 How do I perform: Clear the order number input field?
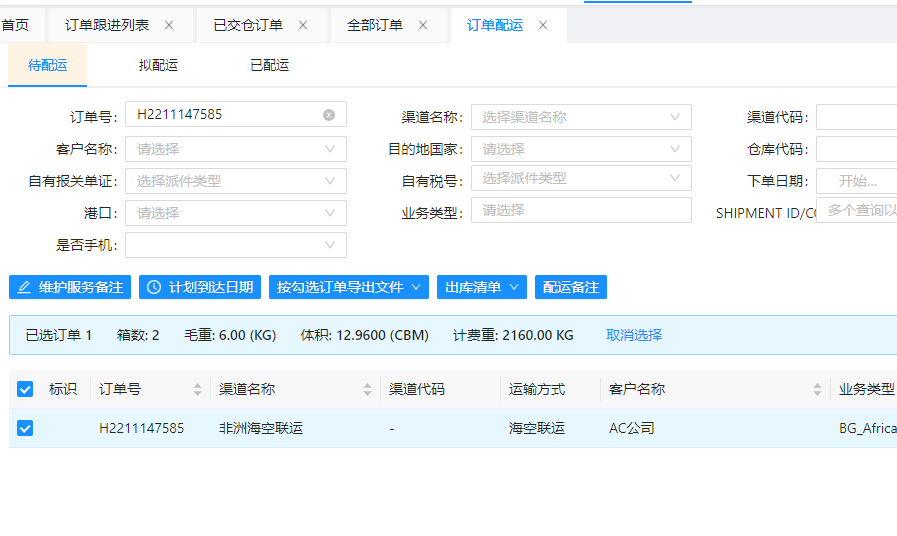(x=329, y=115)
